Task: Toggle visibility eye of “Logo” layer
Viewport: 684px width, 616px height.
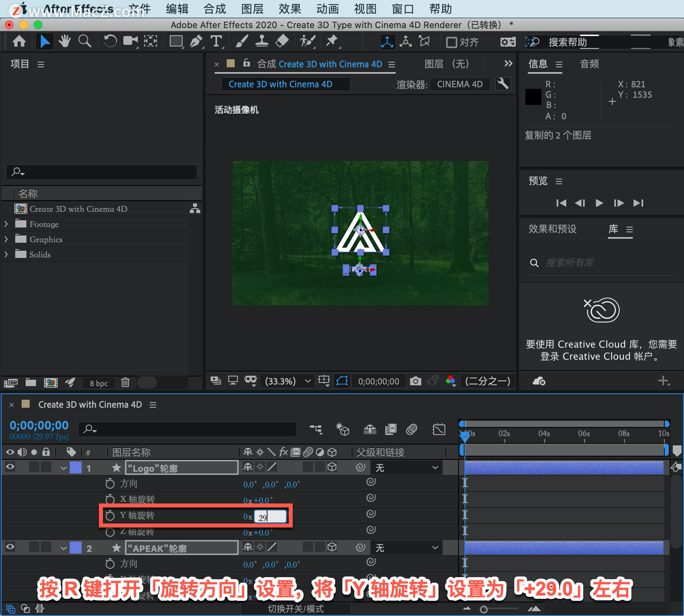Action: [x=10, y=467]
